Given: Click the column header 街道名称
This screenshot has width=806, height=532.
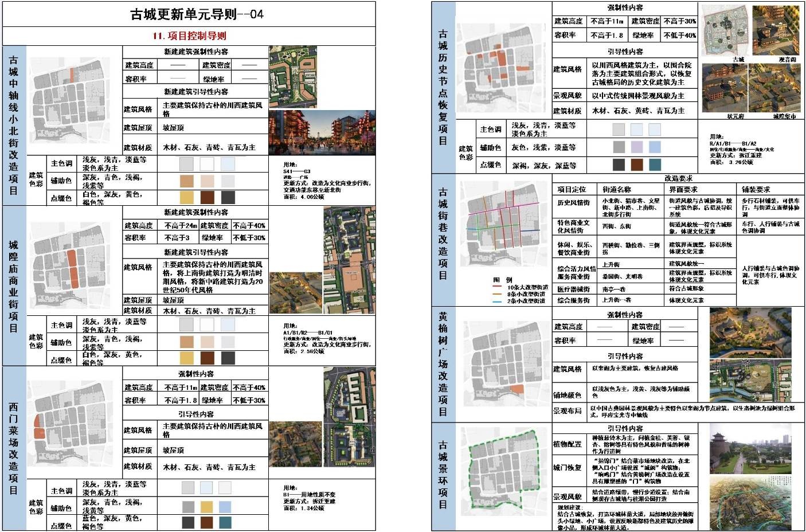Looking at the screenshot, I should [617, 189].
